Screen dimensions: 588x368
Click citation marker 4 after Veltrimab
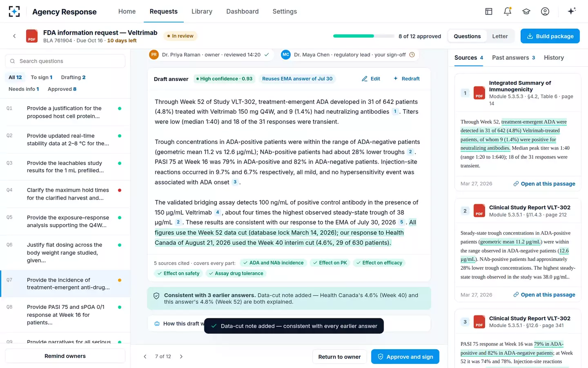pos(218,212)
